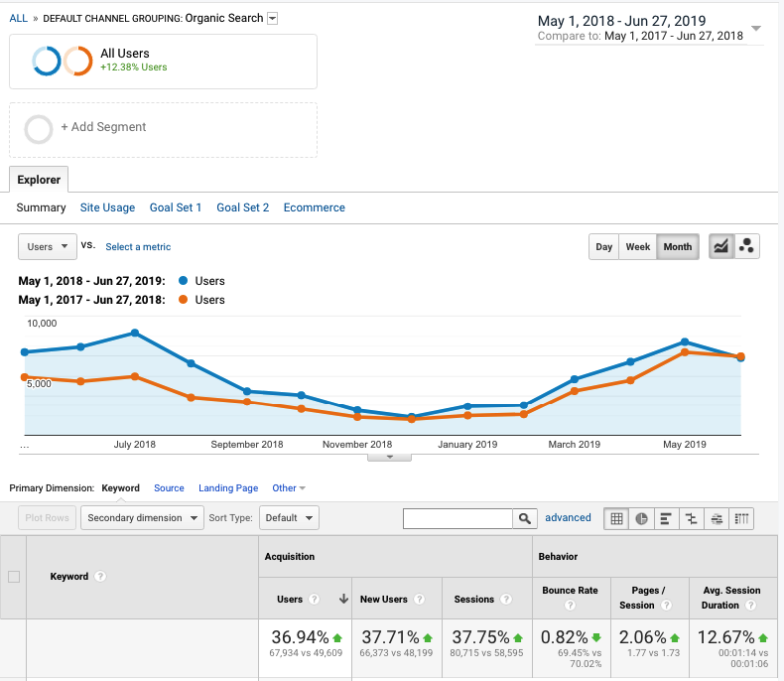The width and height of the screenshot is (784, 681).
Task: Click + Add Segment
Action: click(x=103, y=127)
